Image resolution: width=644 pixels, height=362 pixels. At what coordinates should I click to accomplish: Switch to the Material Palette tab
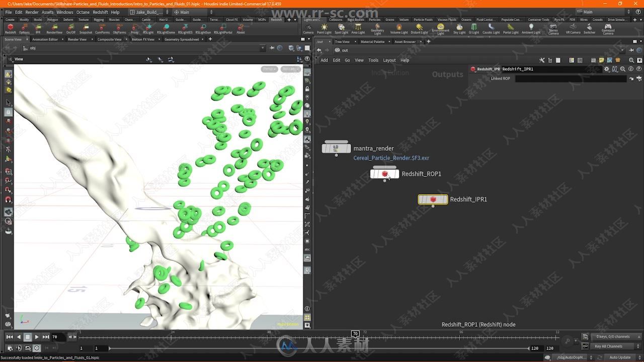point(372,42)
